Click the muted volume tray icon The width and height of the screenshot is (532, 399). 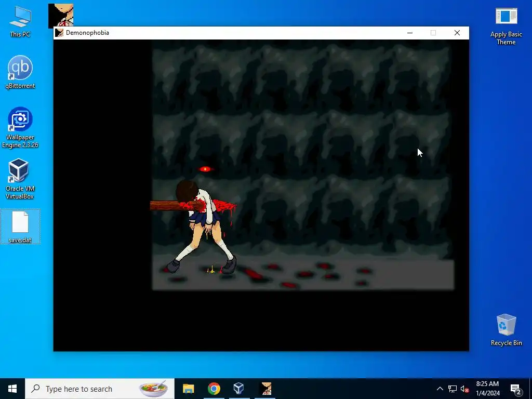[464, 389]
